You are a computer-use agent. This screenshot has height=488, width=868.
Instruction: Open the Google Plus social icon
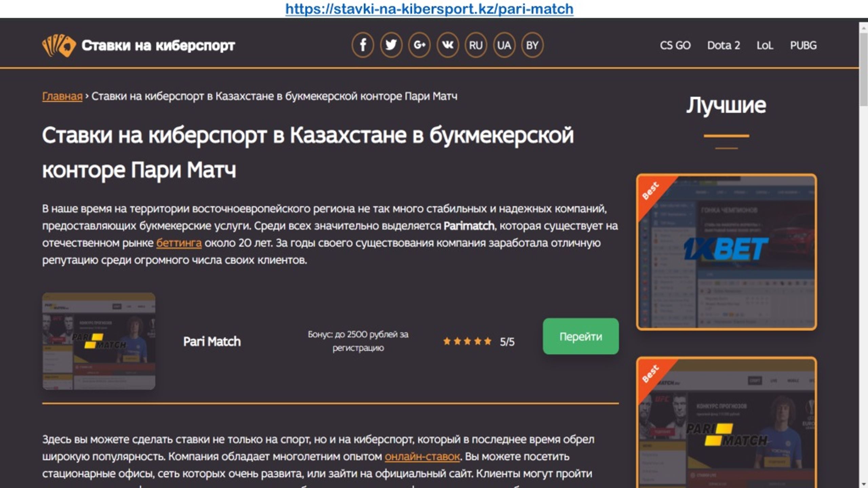tap(419, 45)
